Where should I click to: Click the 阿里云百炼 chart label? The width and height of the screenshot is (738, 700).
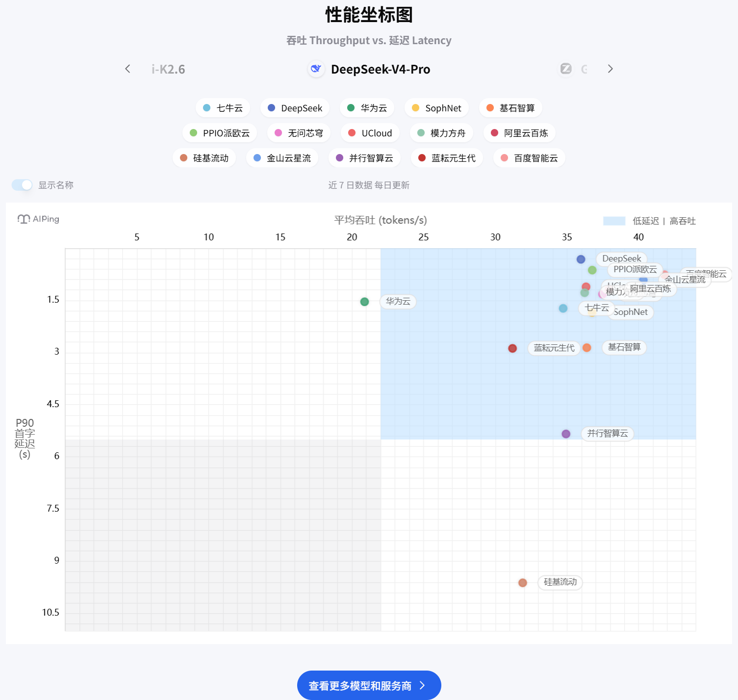(x=650, y=289)
